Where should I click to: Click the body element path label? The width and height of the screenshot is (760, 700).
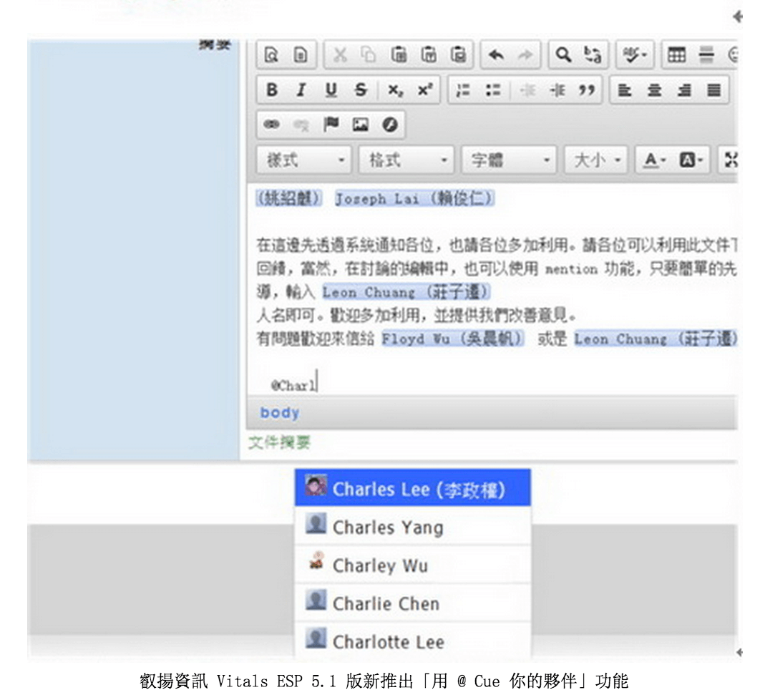click(279, 413)
